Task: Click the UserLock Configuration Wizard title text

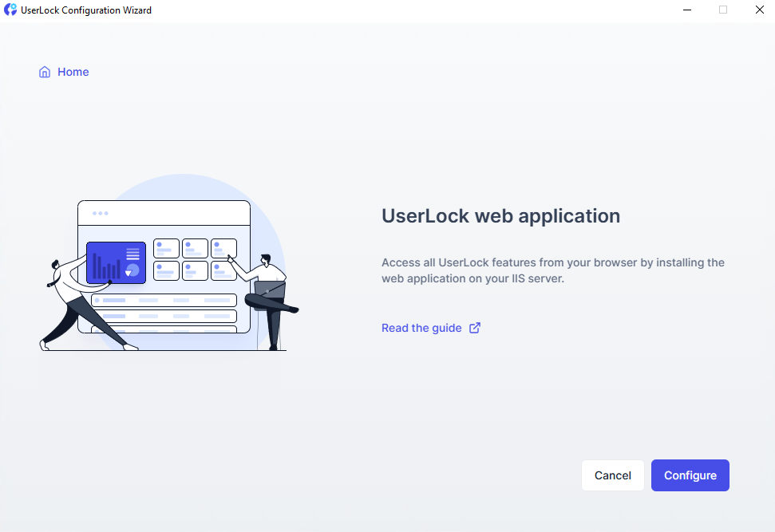Action: point(86,10)
